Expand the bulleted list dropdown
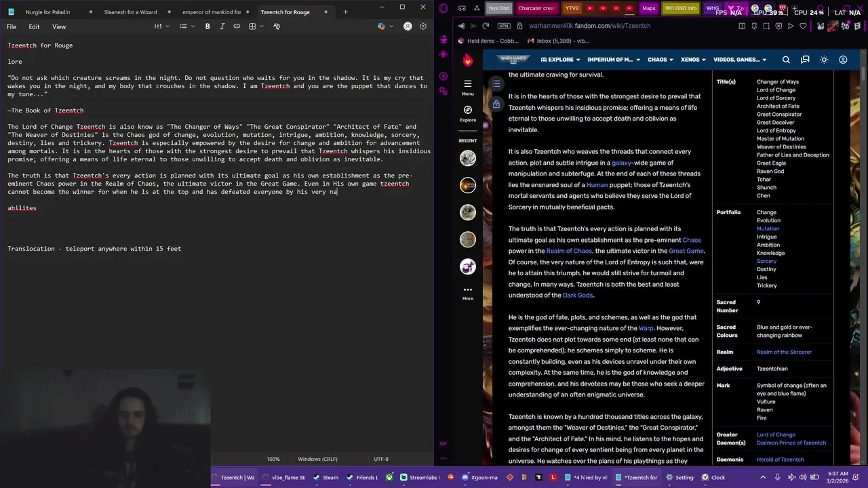Image resolution: width=868 pixels, height=488 pixels. click(x=187, y=26)
